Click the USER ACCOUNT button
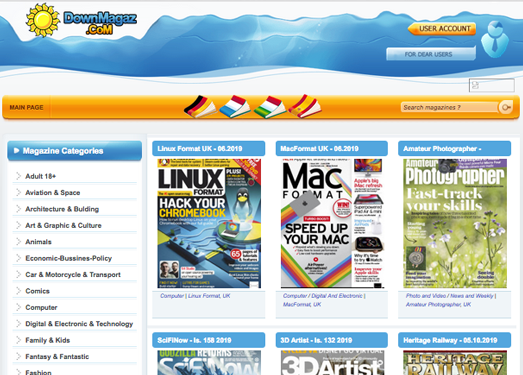Screen dimensions: 523x375 coord(442,29)
